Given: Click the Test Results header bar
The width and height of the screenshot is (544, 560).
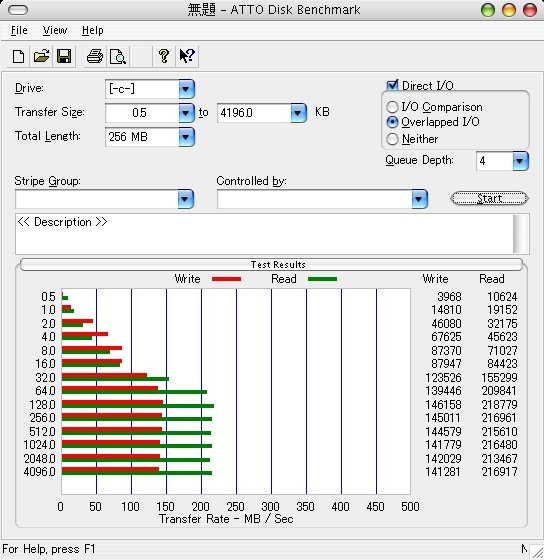Looking at the screenshot, I should point(271,265).
